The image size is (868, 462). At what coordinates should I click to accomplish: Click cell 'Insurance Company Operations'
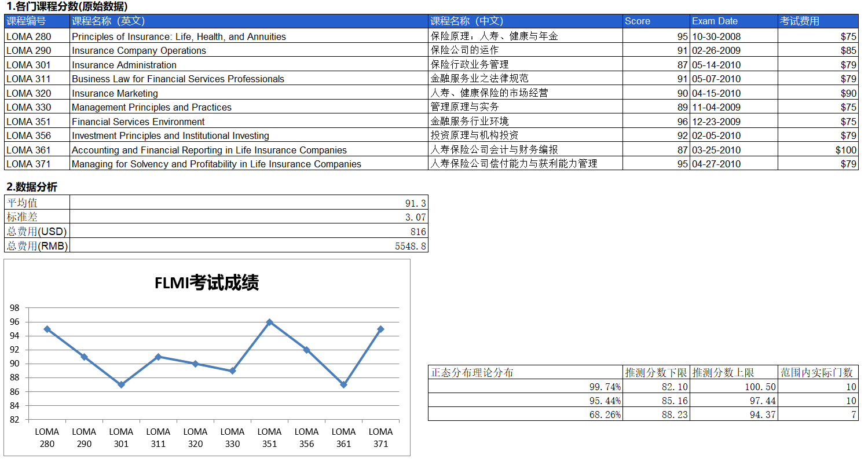tap(249, 50)
